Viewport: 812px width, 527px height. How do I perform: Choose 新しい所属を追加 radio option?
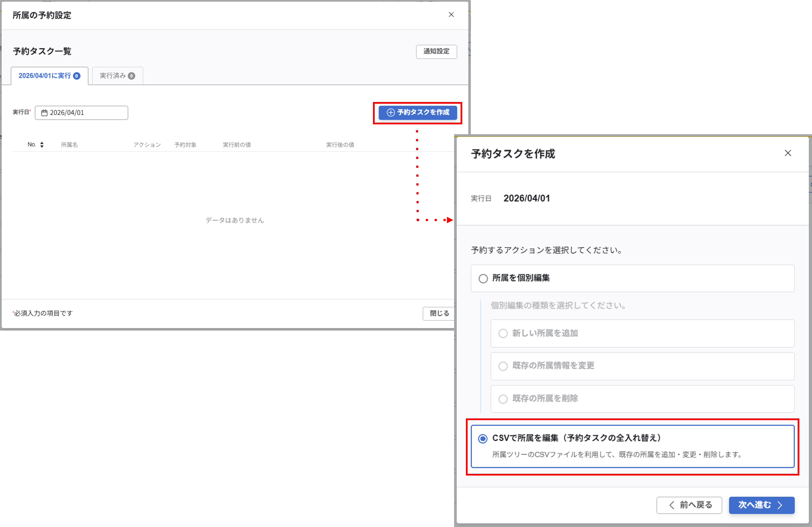pyautogui.click(x=503, y=333)
